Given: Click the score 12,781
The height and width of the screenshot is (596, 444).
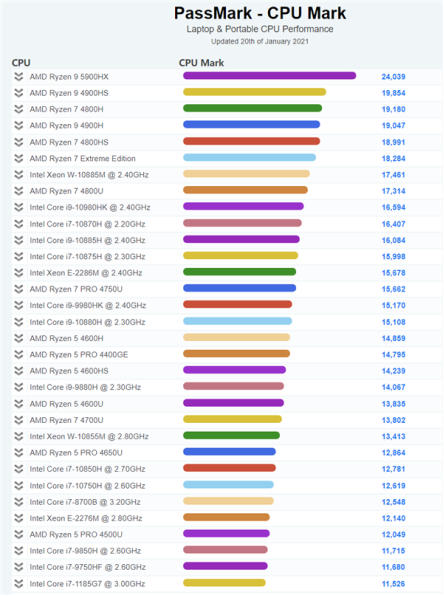Looking at the screenshot, I should tap(393, 469).
